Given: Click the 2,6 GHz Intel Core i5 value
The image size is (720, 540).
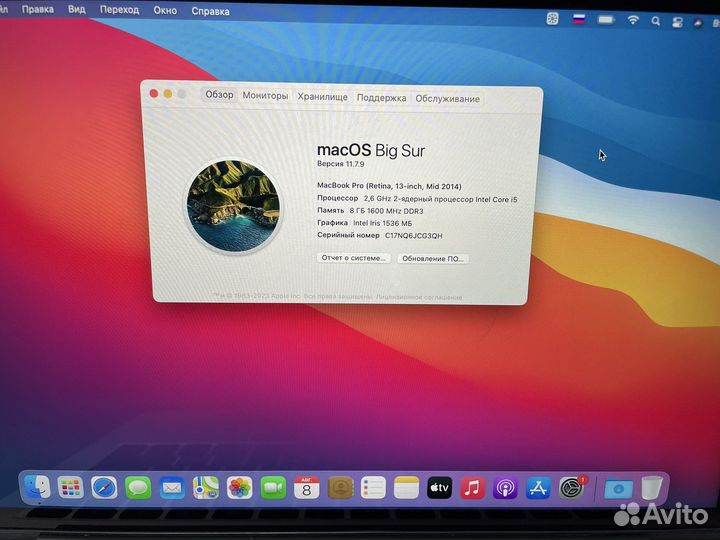Looking at the screenshot, I should 440,199.
